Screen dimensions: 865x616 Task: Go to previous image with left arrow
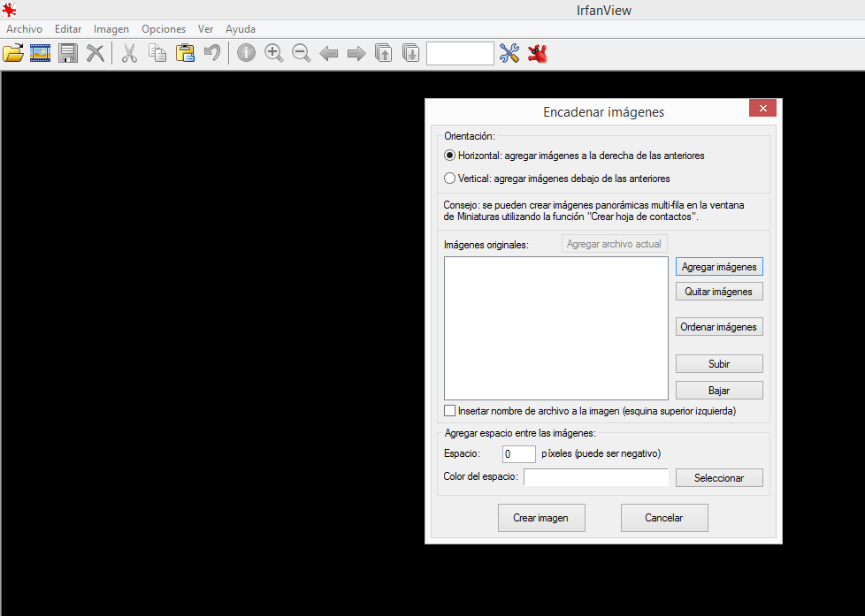click(x=329, y=54)
